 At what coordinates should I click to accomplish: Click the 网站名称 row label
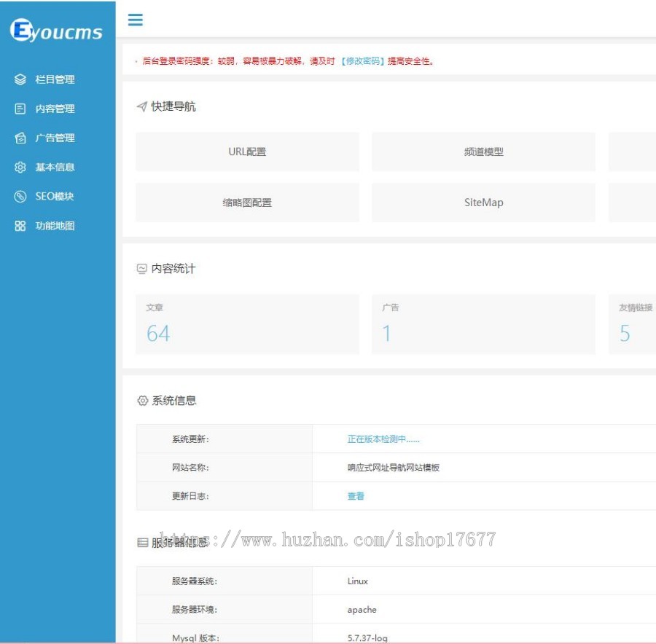point(190,468)
